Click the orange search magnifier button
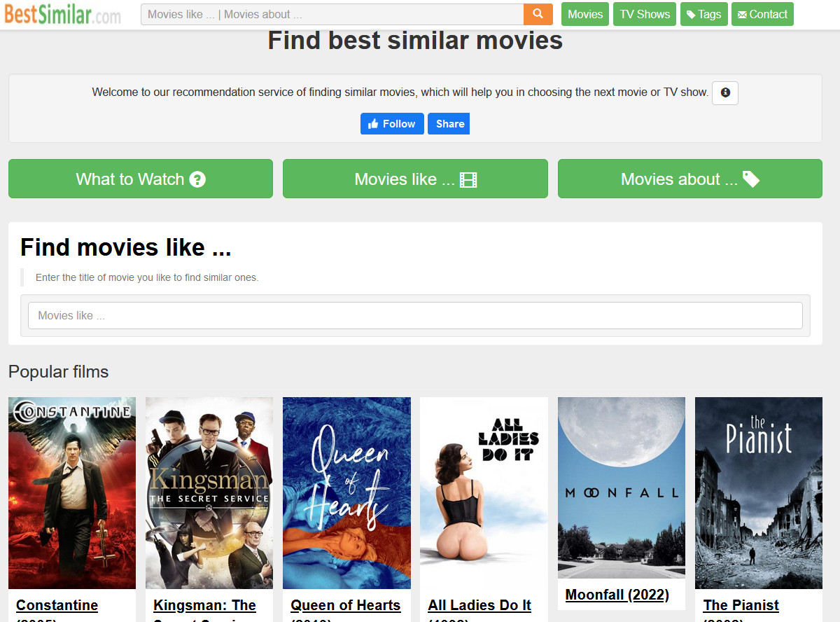 (x=538, y=14)
